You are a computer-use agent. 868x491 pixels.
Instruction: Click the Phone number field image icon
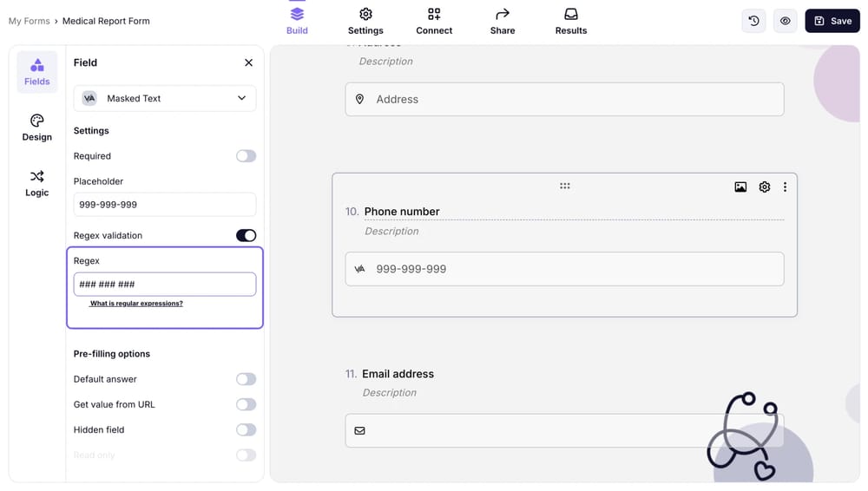(740, 187)
